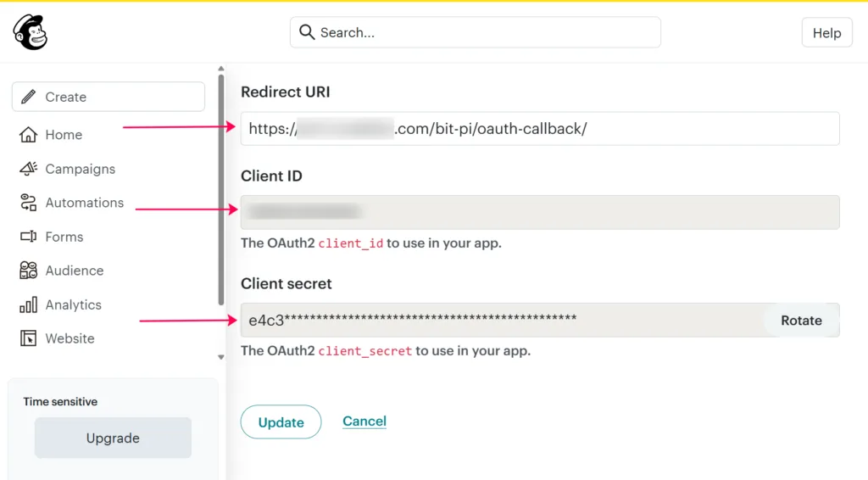This screenshot has height=480, width=868.
Task: Click the Forms icon in sidebar
Action: pyautogui.click(x=28, y=237)
